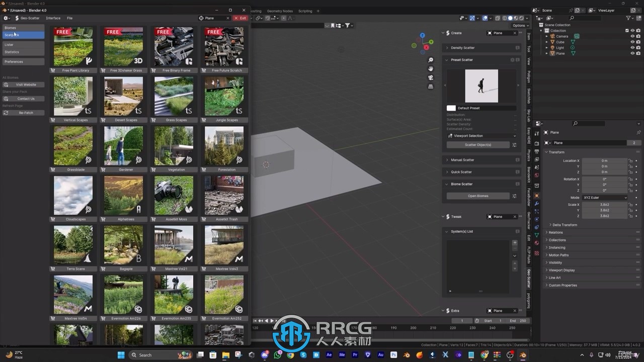Select Biomes in the left sidebar
This screenshot has width=644, height=362.
coord(23,28)
